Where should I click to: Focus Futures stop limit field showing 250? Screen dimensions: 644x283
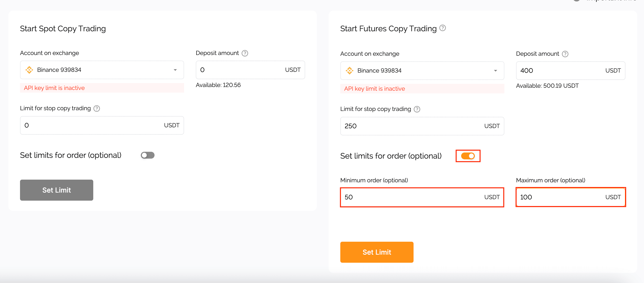(x=422, y=126)
